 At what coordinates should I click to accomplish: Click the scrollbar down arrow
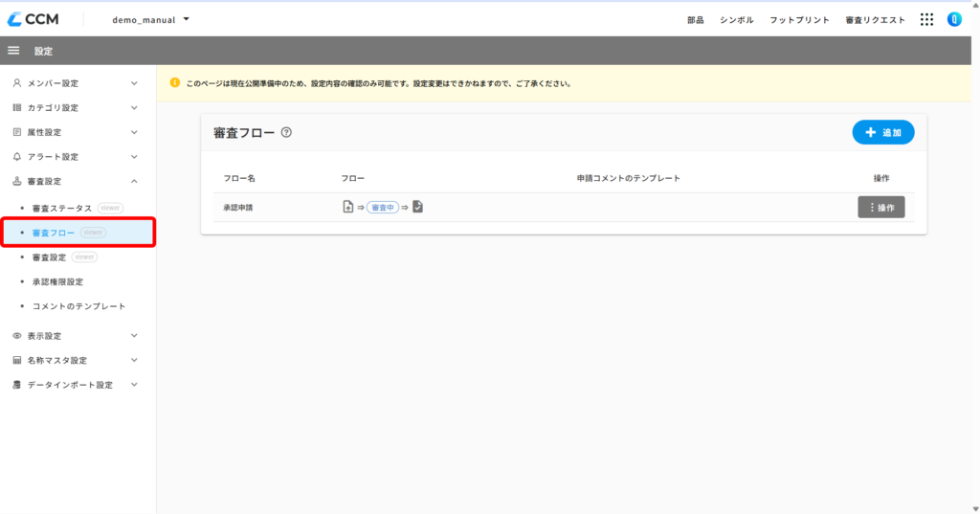pos(975,509)
